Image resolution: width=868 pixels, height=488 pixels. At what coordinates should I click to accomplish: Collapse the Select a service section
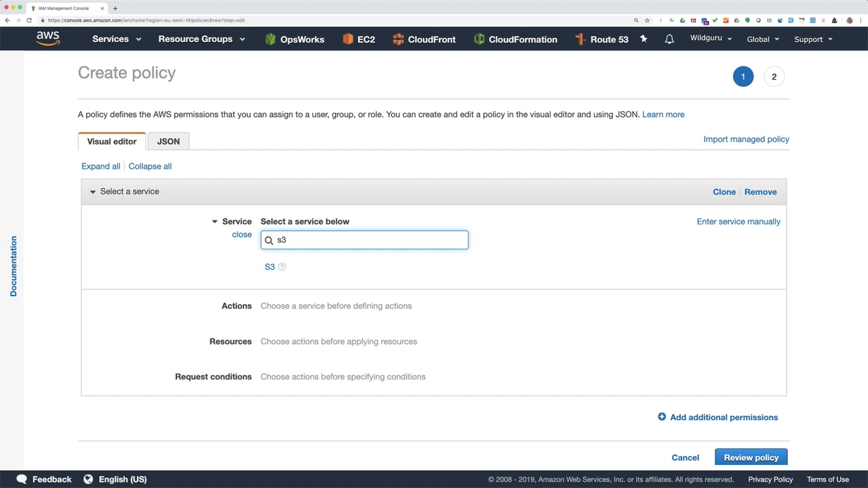click(93, 192)
